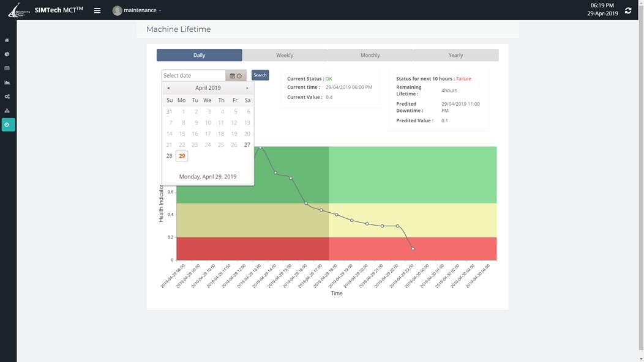The width and height of the screenshot is (644, 362).
Task: Open the gears settings icon in the sidebar
Action: [x=7, y=97]
